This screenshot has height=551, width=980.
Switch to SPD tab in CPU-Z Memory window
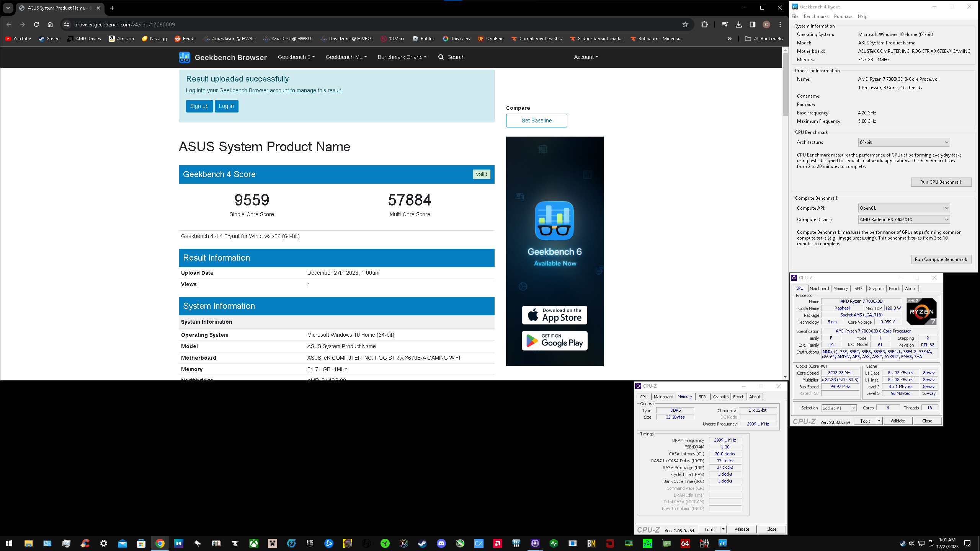[x=702, y=397]
